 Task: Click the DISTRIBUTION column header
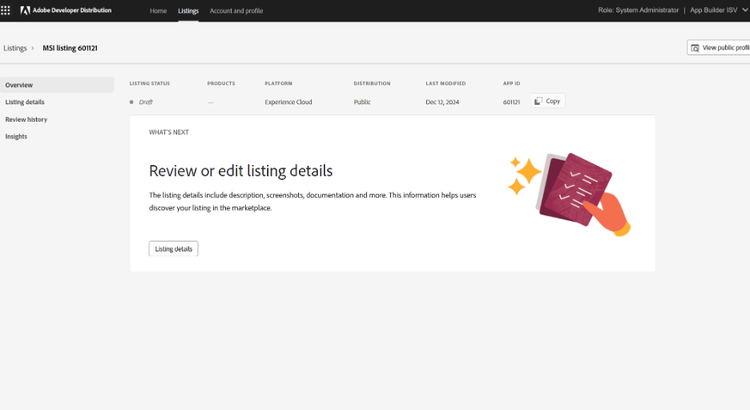click(372, 83)
